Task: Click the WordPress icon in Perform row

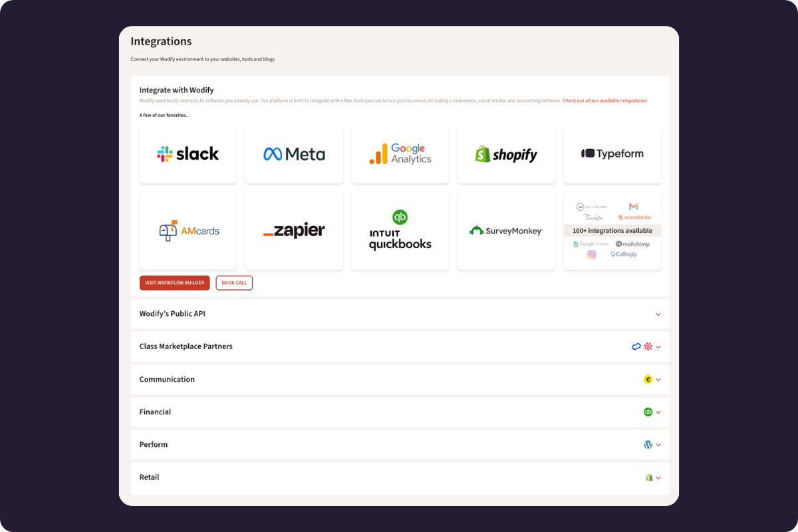Action: coord(648,445)
